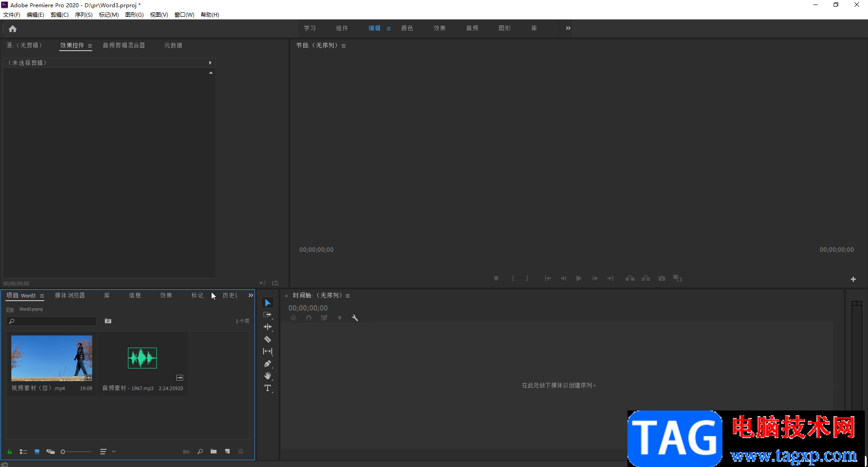868x467 pixels.
Task: Click the Lift button in program monitor
Action: point(630,278)
